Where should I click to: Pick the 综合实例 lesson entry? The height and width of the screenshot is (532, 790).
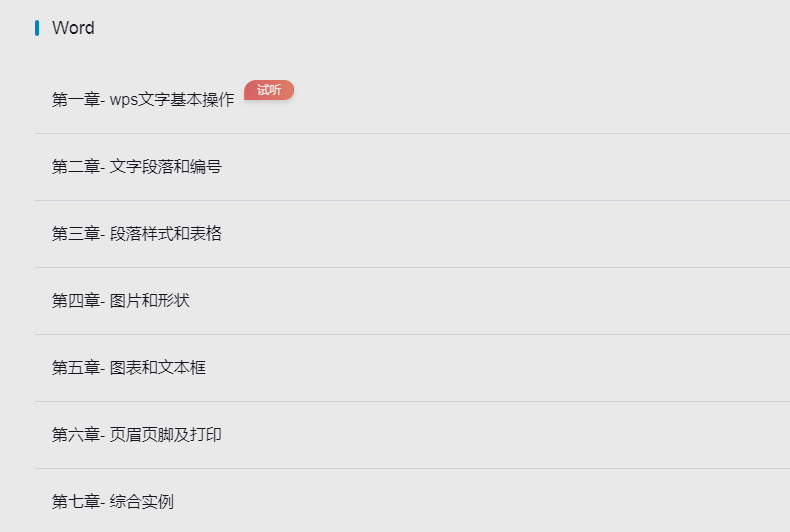click(142, 502)
